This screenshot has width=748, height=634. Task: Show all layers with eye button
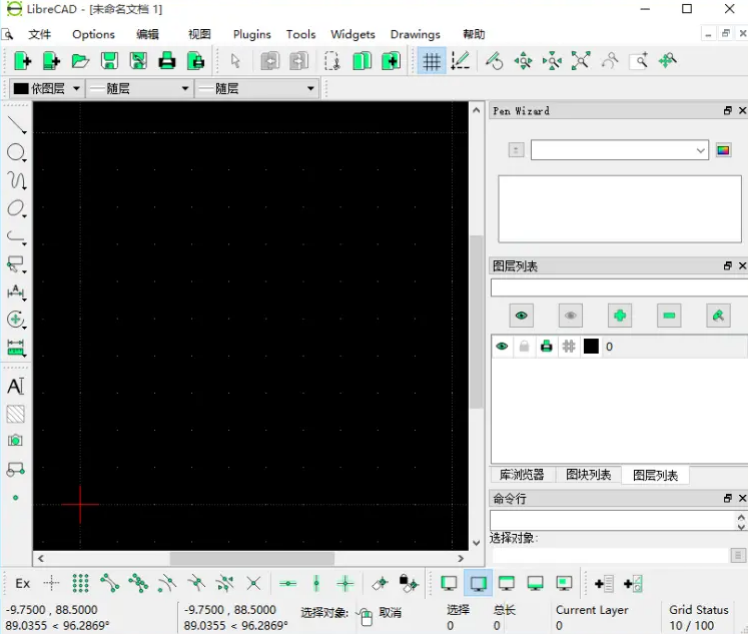pos(521,315)
